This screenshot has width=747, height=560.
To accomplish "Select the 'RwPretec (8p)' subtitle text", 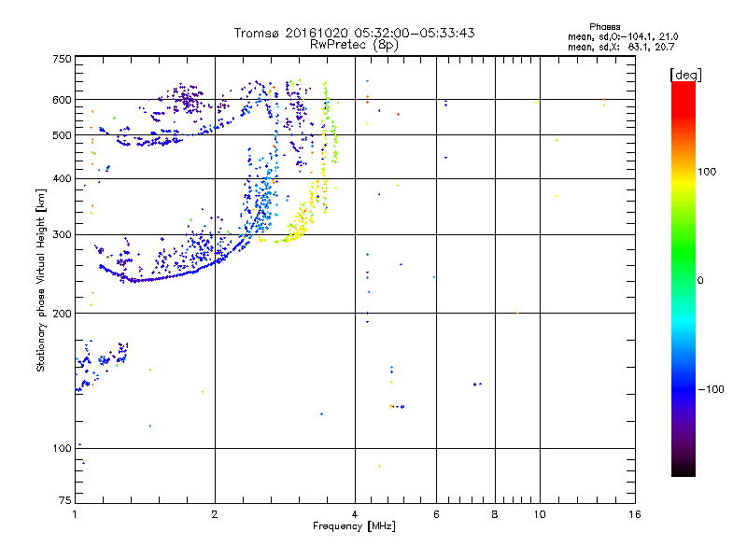I will pyautogui.click(x=354, y=45).
